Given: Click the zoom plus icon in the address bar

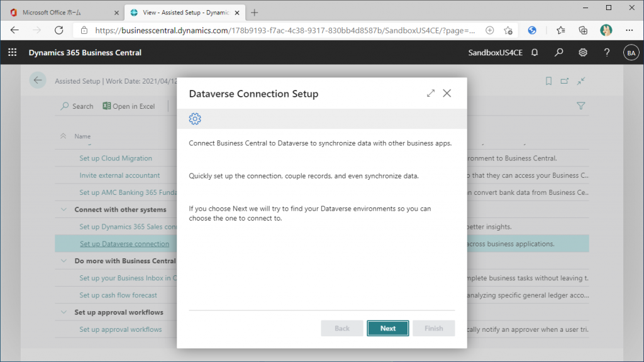Looking at the screenshot, I should [489, 30].
